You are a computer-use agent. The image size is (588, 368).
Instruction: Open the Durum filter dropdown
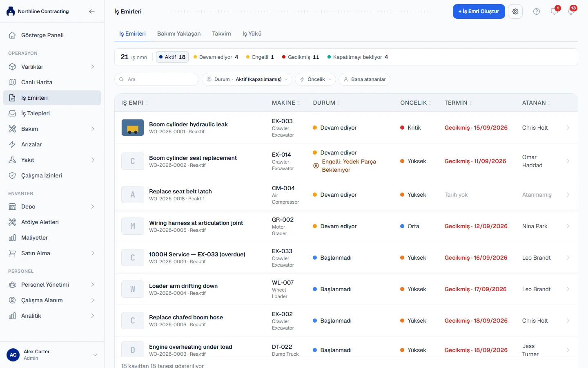(x=247, y=79)
